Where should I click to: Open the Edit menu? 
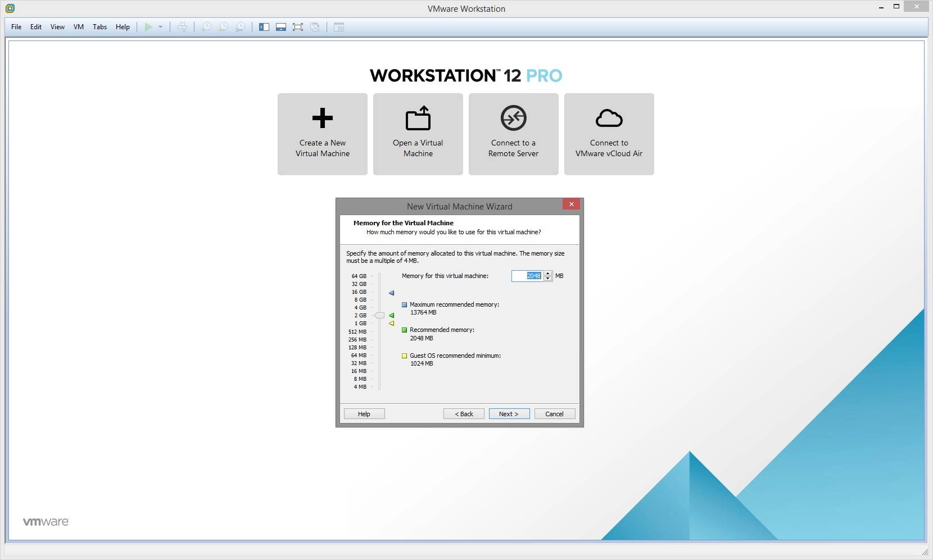coord(36,27)
